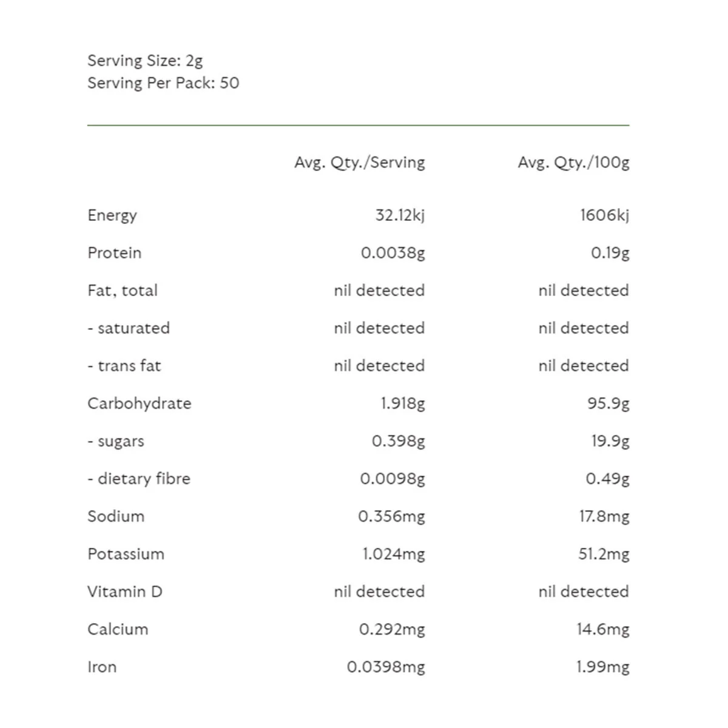Viewport: 728px width, 728px height.
Task: Select the Avg. Qty./100g column header
Action: (x=573, y=163)
